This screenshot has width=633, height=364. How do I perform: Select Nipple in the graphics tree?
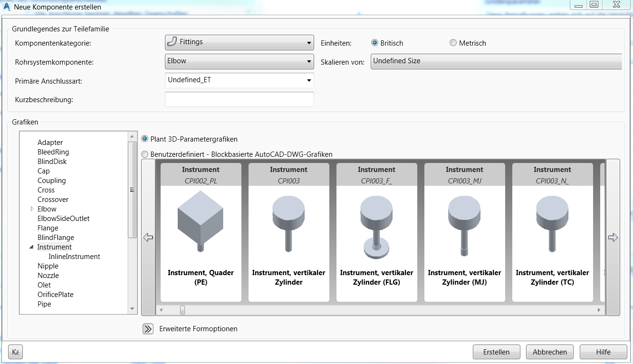coord(48,266)
